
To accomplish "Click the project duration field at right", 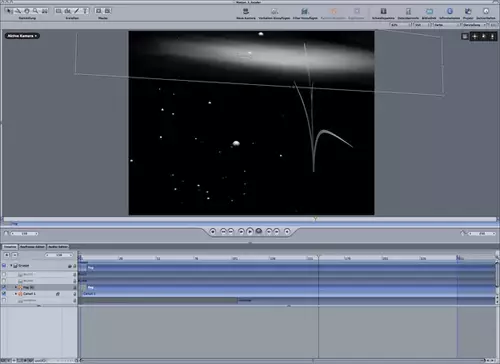I will (x=482, y=234).
